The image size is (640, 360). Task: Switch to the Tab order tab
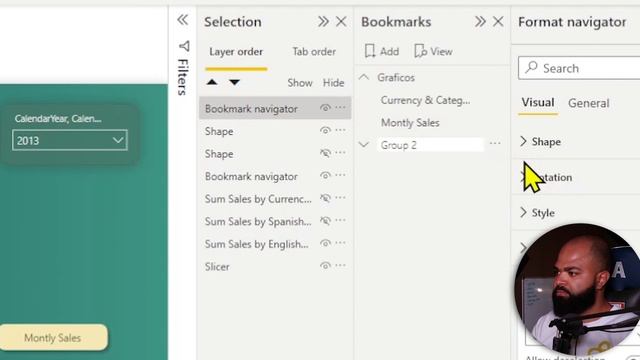point(314,52)
